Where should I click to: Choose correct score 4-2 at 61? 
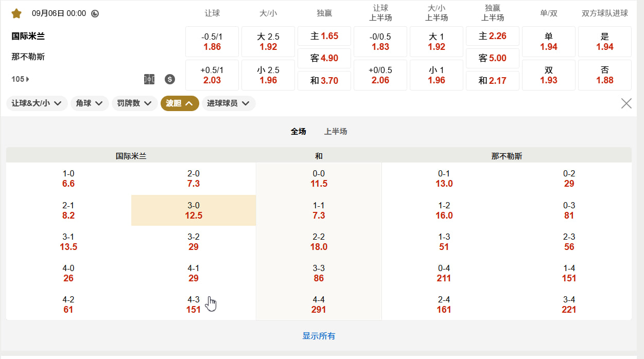[x=68, y=304]
